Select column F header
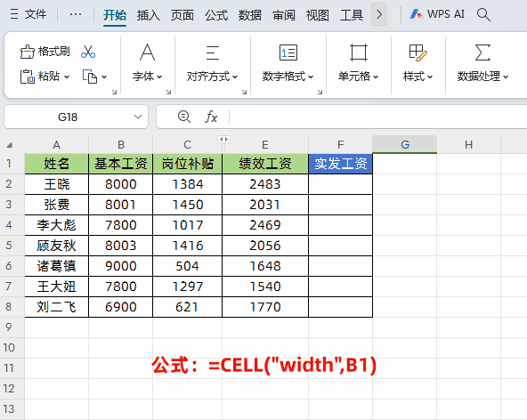This screenshot has height=420, width=527. [x=340, y=145]
